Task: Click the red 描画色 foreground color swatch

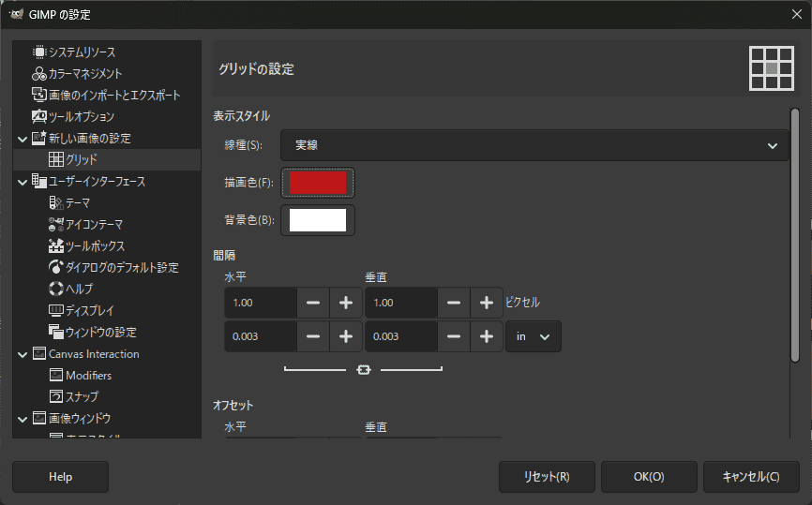Action: click(318, 183)
